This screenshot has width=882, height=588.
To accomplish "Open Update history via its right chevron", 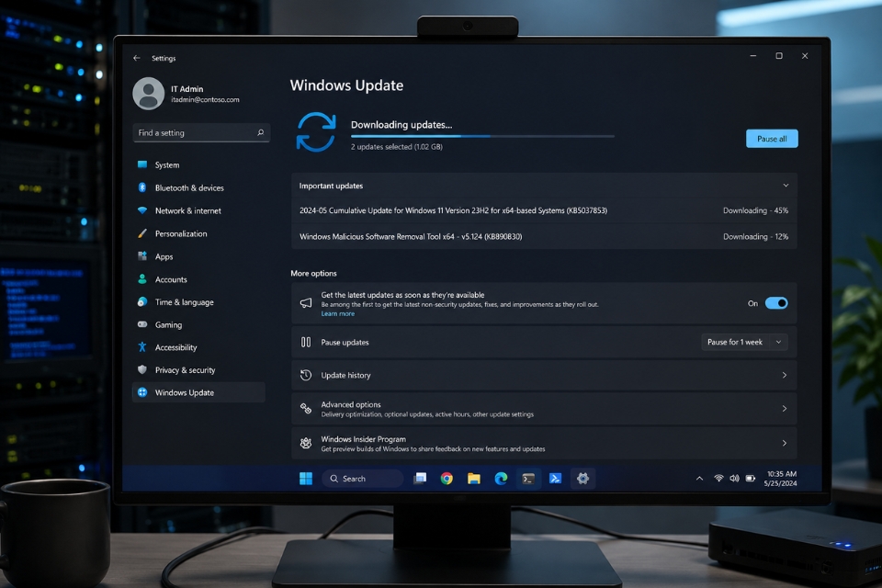I will coord(784,375).
